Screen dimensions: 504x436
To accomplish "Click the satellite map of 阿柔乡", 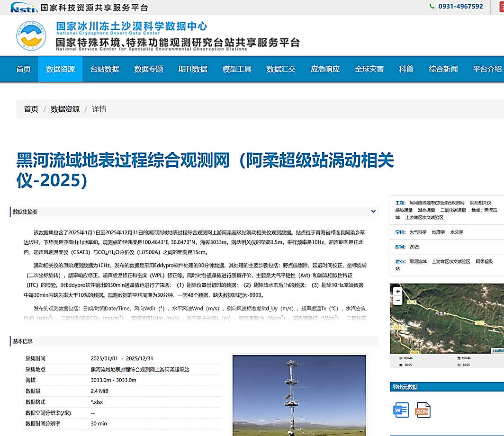I will click(447, 319).
